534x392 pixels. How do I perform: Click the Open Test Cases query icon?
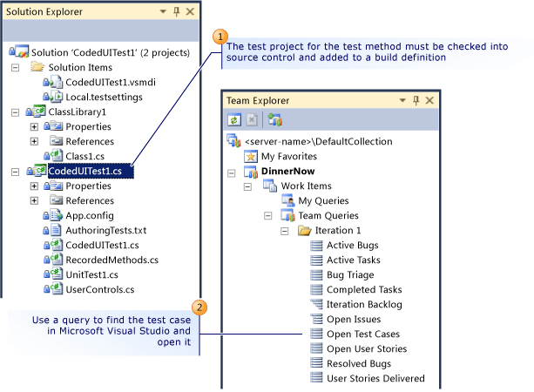[x=316, y=334]
